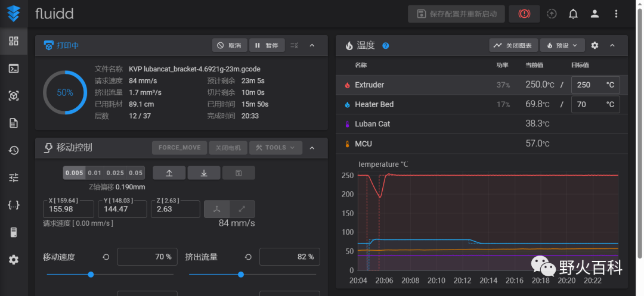Trigger the red emergency stop button
644x296 pixels.
tap(524, 14)
